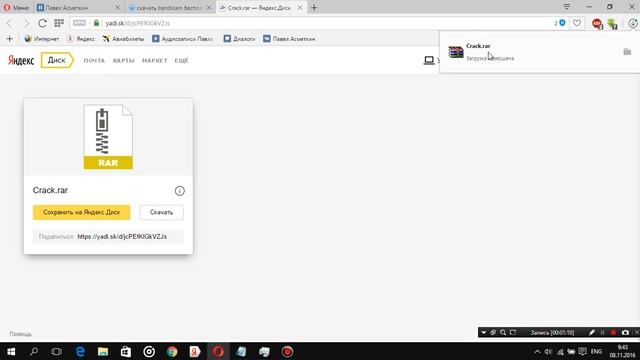Open taskbar search magnifier

[34, 351]
